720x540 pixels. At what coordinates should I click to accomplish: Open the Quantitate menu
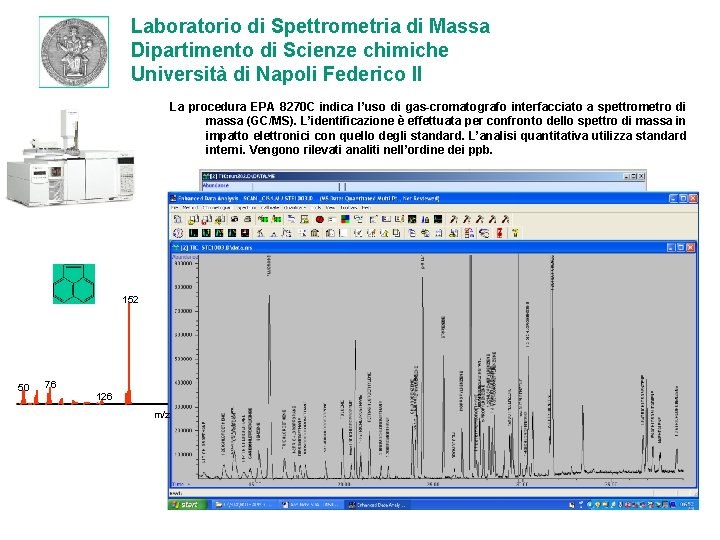295,208
